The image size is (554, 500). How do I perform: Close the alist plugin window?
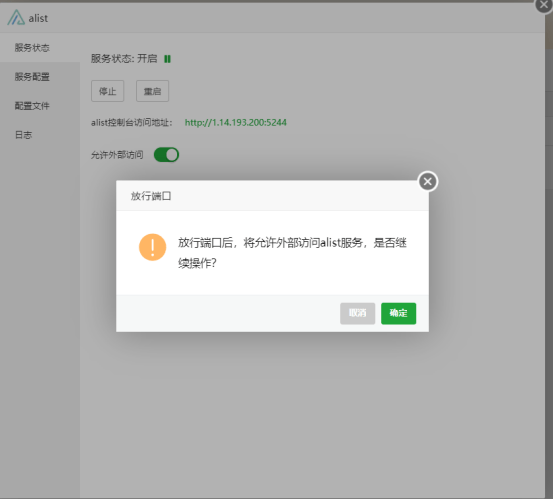pos(544,5)
